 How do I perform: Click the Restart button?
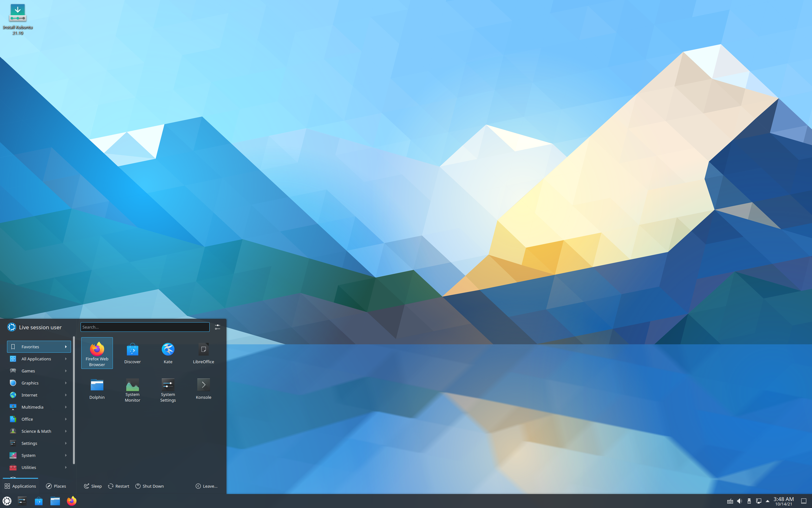118,486
